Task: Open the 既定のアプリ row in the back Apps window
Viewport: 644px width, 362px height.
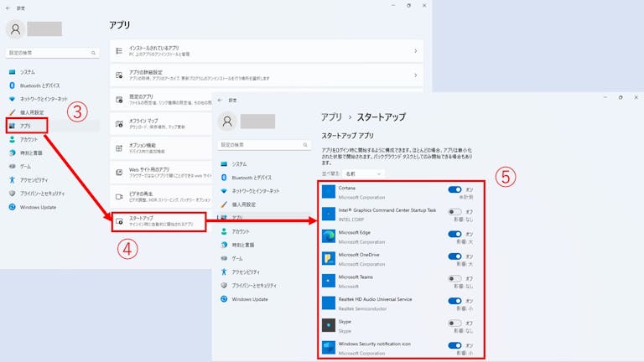Action: [x=161, y=100]
